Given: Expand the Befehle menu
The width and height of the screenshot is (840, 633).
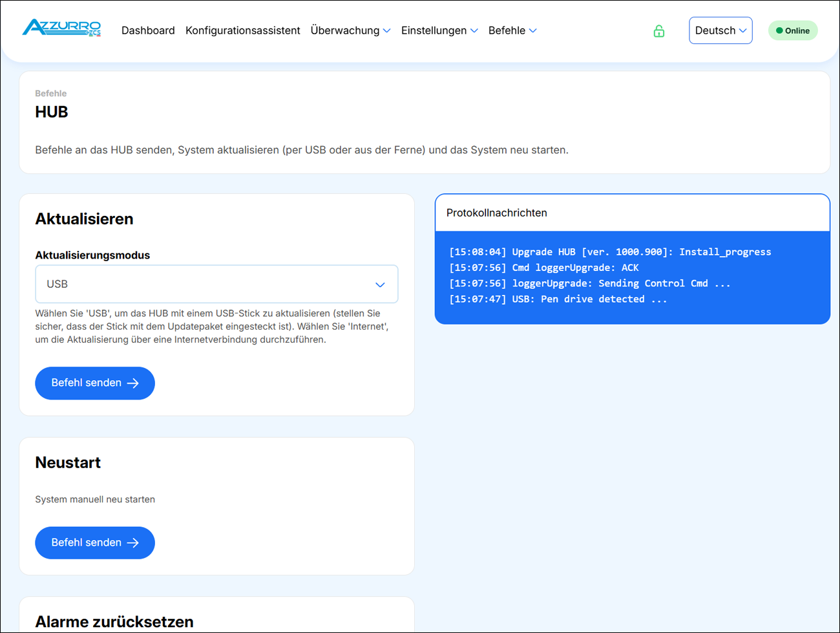Looking at the screenshot, I should [512, 30].
